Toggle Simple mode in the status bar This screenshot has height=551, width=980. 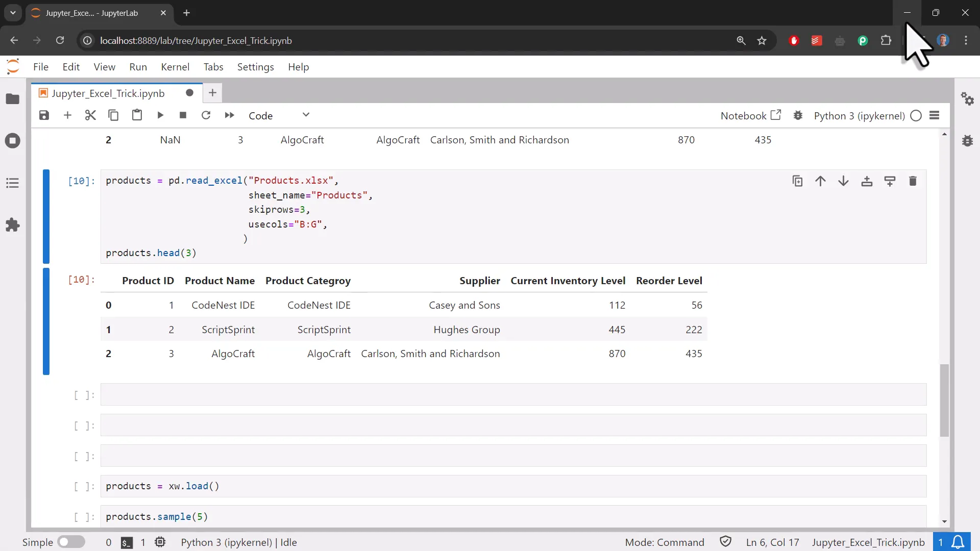tap(71, 542)
